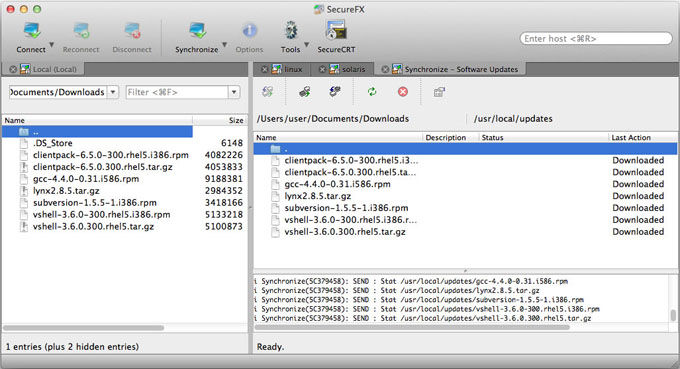Screen dimensions: 680x369
Task: Click the Description column header
Action: tap(450, 137)
